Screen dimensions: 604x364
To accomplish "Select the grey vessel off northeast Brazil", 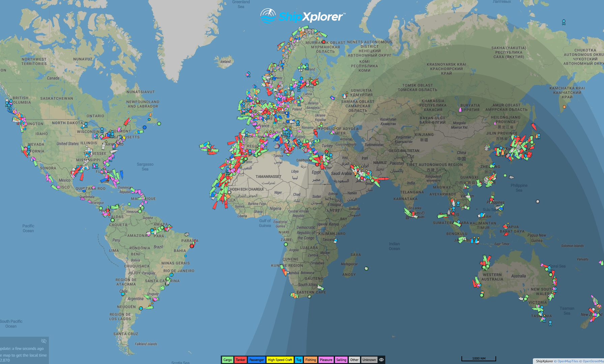I will click(186, 234).
